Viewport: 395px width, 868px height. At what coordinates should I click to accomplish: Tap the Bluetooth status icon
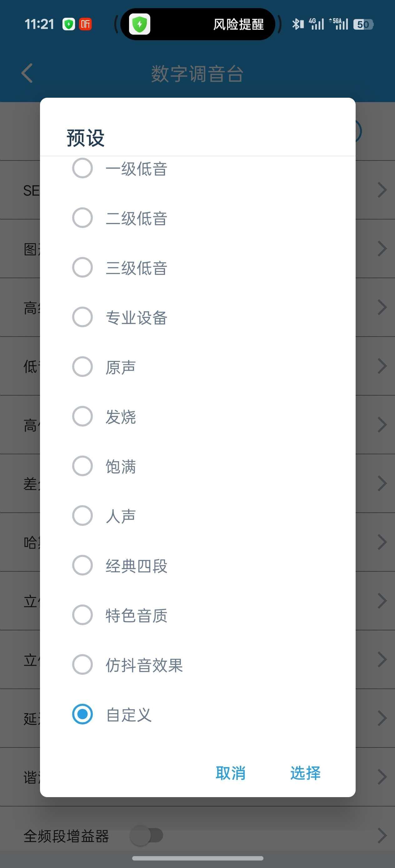click(x=297, y=24)
